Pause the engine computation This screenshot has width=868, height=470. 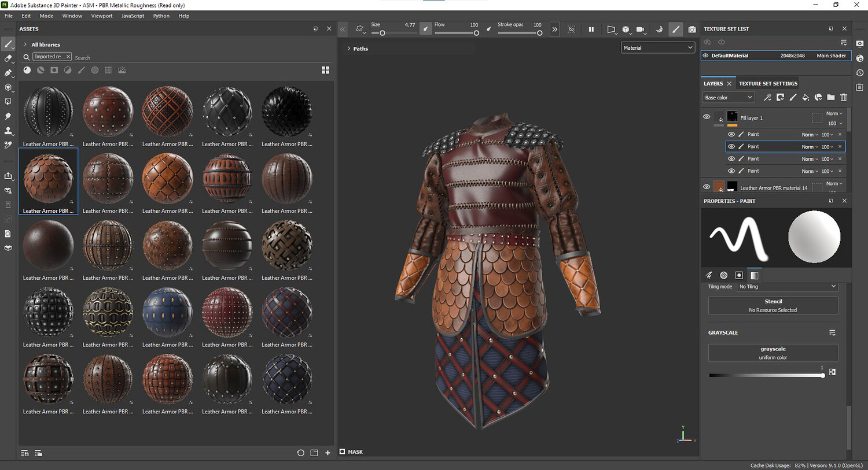coord(591,29)
